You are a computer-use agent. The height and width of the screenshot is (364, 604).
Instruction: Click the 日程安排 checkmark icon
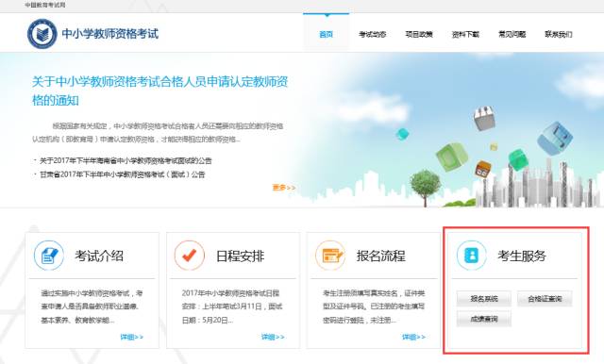189,256
